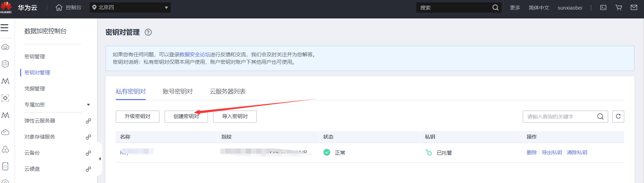Screen dimensions: 644x183
Task: Click the 数据加密控制台 sidebar title
Action: [x=45, y=31]
